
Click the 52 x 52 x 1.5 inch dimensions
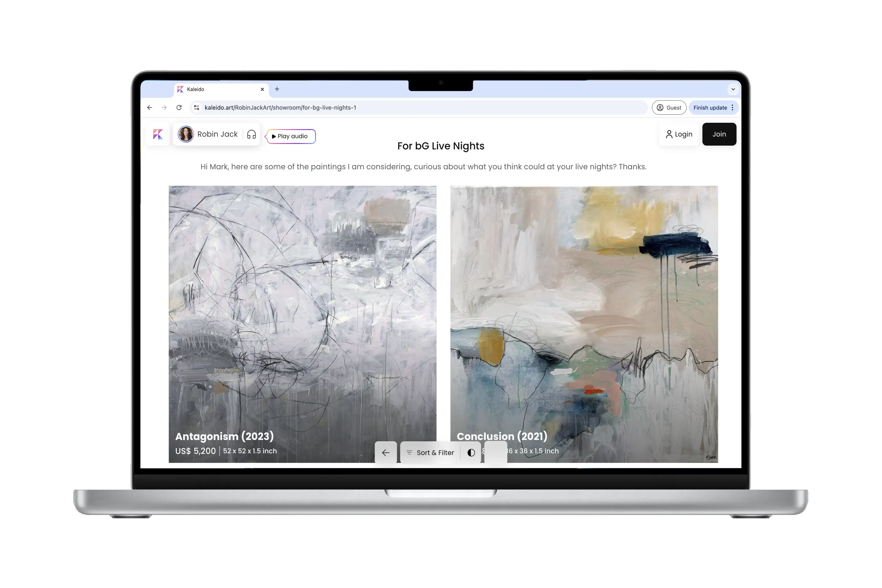[x=250, y=451]
